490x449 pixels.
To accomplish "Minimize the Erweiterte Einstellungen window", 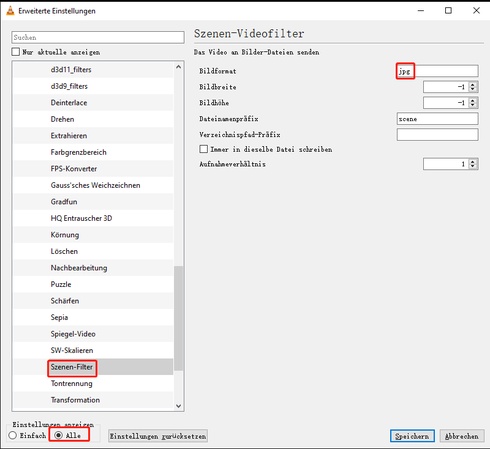I will (x=421, y=11).
